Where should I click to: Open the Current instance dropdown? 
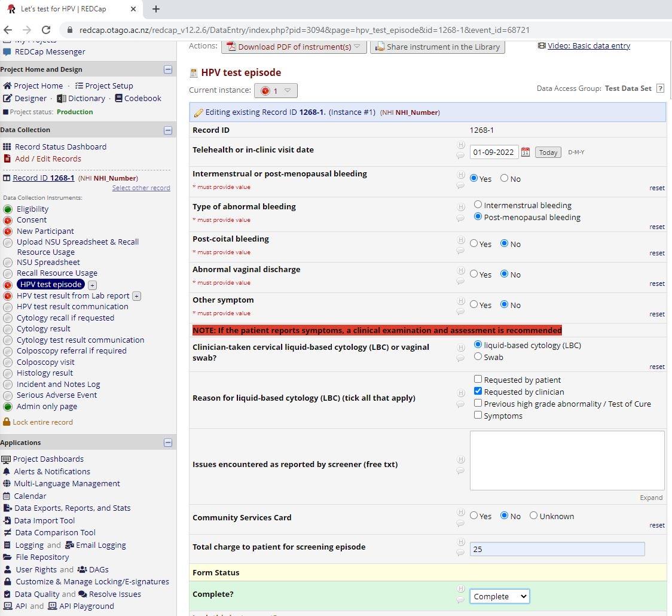click(x=276, y=90)
